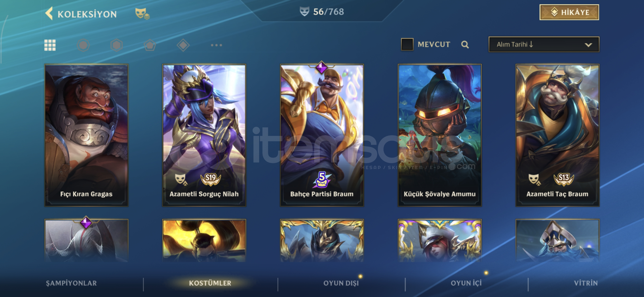
Task: Show more filters via three dots
Action: click(216, 45)
